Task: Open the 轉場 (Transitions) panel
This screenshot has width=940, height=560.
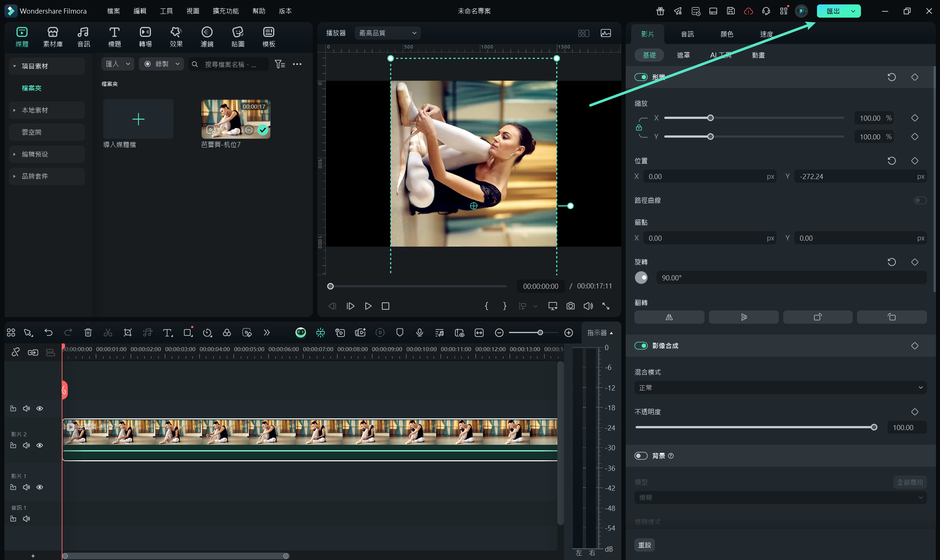Action: click(145, 36)
